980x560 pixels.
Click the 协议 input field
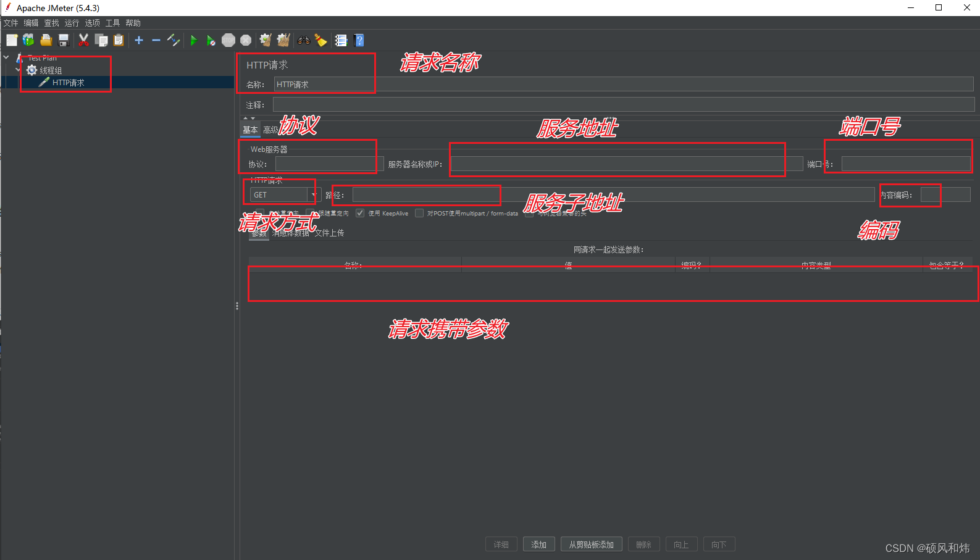pyautogui.click(x=330, y=164)
